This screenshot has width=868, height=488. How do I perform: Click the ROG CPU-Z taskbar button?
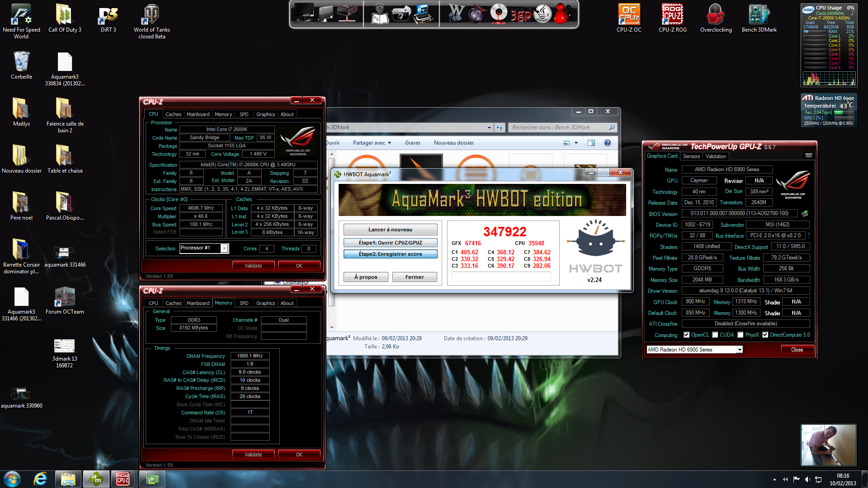(x=123, y=479)
